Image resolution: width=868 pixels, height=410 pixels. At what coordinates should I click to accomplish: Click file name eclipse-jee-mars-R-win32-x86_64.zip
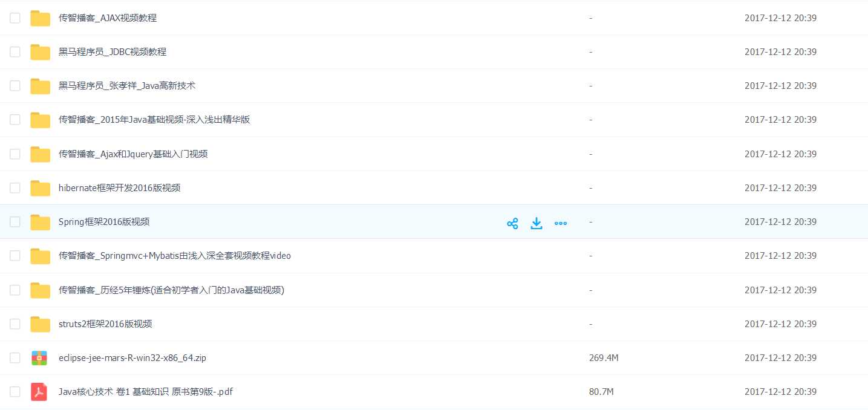[x=132, y=357]
